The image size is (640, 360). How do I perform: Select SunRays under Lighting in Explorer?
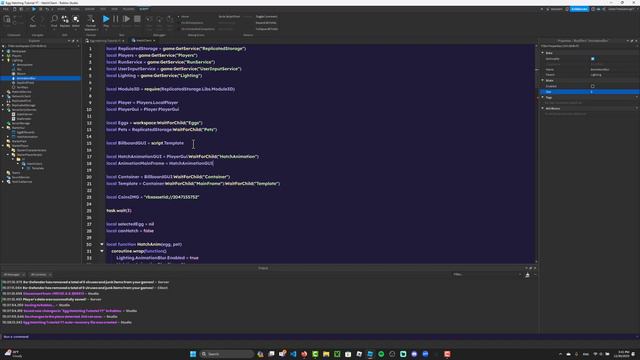click(22, 87)
